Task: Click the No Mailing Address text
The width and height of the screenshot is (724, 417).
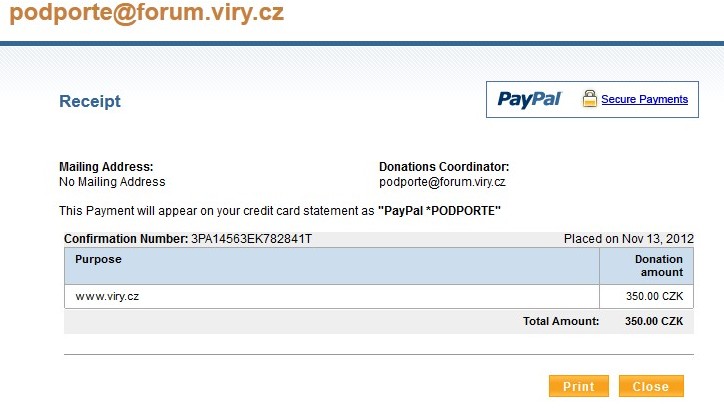Action: click(112, 182)
